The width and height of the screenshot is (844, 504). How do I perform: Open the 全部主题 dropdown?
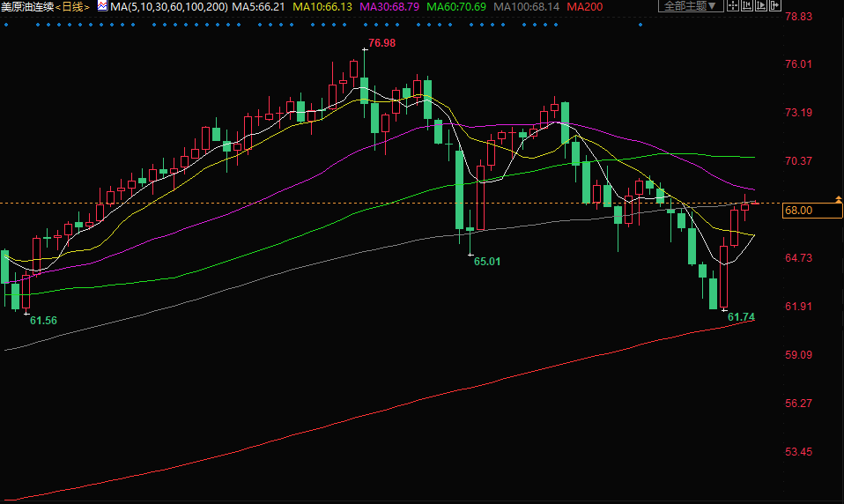692,6
